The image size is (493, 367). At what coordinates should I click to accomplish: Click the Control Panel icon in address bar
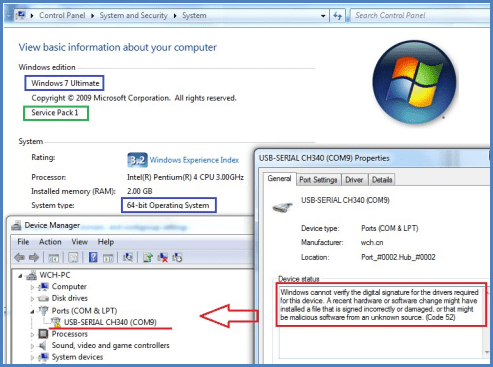(x=21, y=15)
